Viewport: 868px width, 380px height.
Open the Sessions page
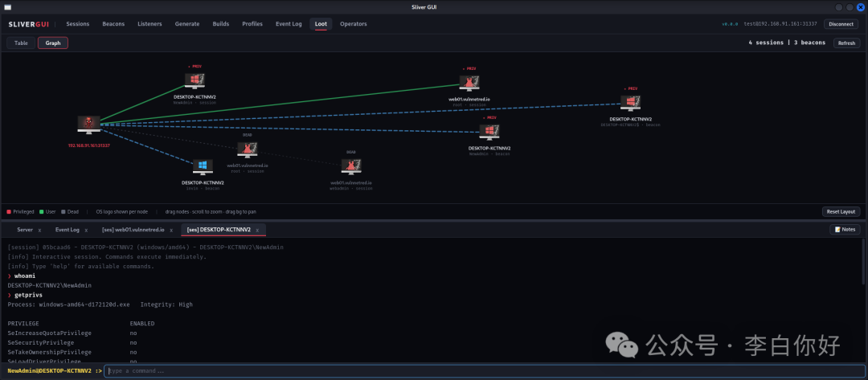tap(78, 24)
